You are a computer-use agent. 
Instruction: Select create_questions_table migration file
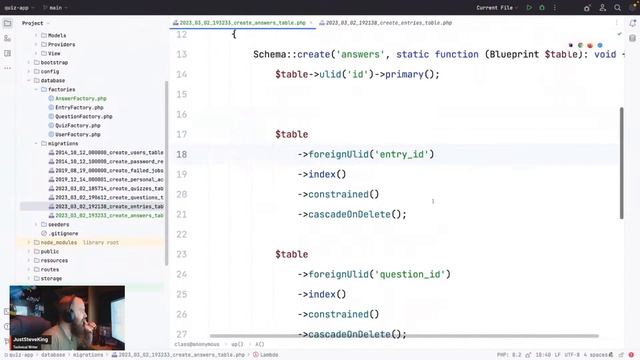coord(106,198)
